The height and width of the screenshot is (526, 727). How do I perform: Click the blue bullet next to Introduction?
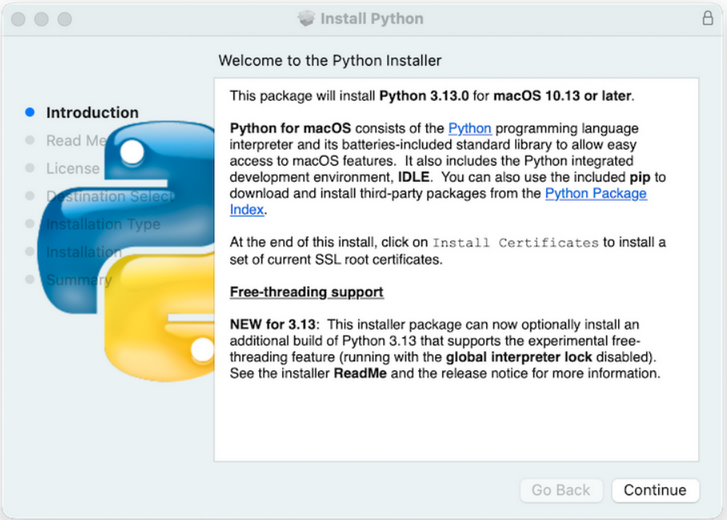(30, 112)
